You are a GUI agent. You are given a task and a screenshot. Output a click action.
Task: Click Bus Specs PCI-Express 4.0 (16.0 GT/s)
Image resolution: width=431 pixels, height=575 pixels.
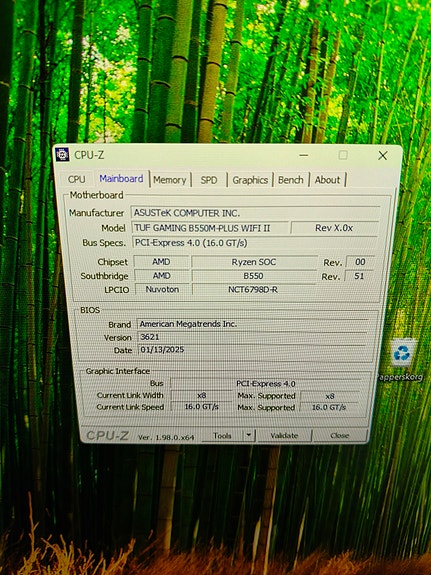pos(255,243)
